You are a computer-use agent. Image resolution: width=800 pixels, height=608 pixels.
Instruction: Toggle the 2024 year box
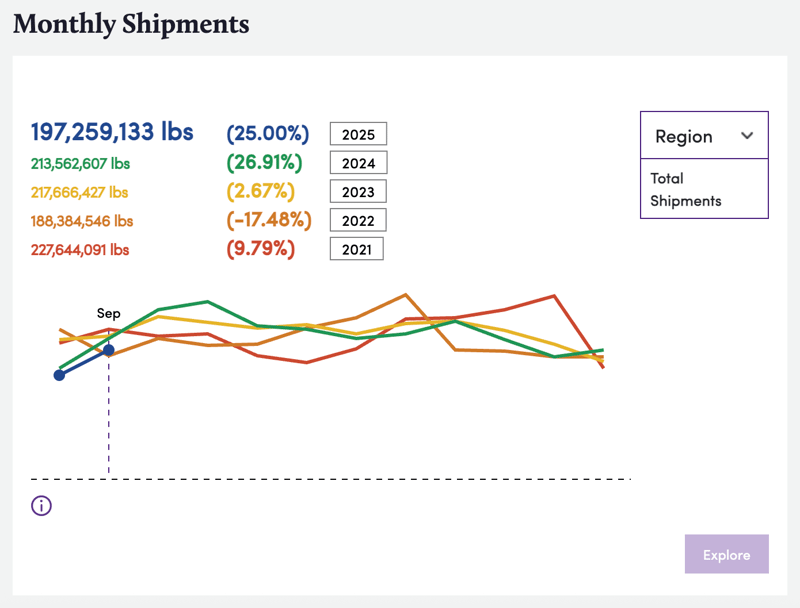point(358,163)
